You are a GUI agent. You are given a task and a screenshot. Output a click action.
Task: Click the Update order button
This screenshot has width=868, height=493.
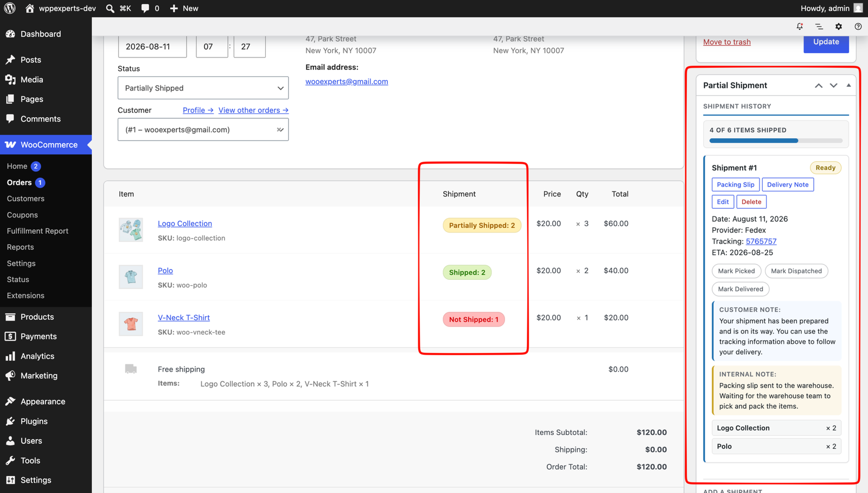tap(826, 43)
